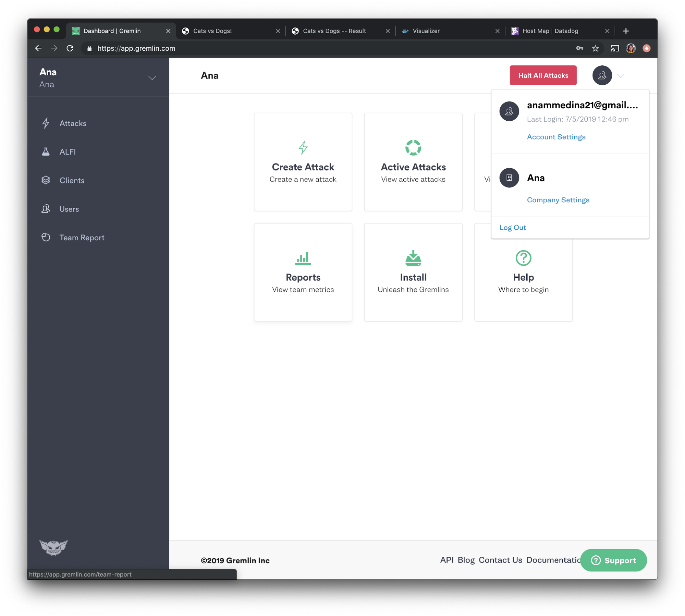Switch to the Visualizer tab
Image resolution: width=685 pixels, height=616 pixels.
pos(450,31)
